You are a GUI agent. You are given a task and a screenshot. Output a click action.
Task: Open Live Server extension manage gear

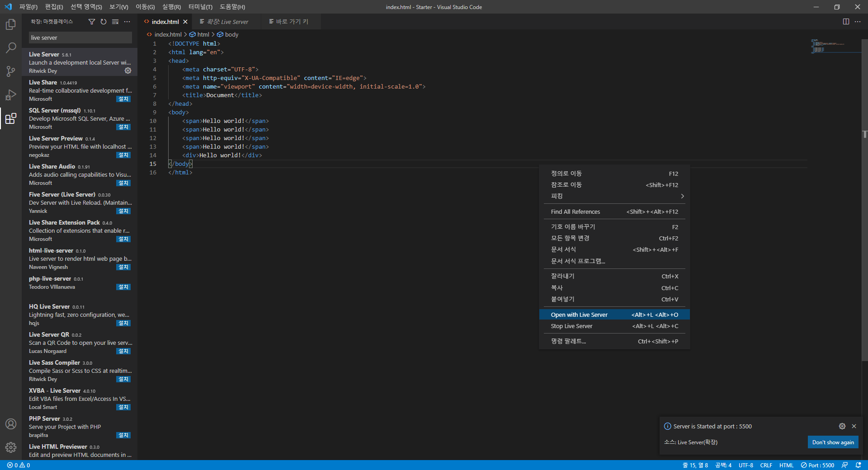click(x=128, y=70)
